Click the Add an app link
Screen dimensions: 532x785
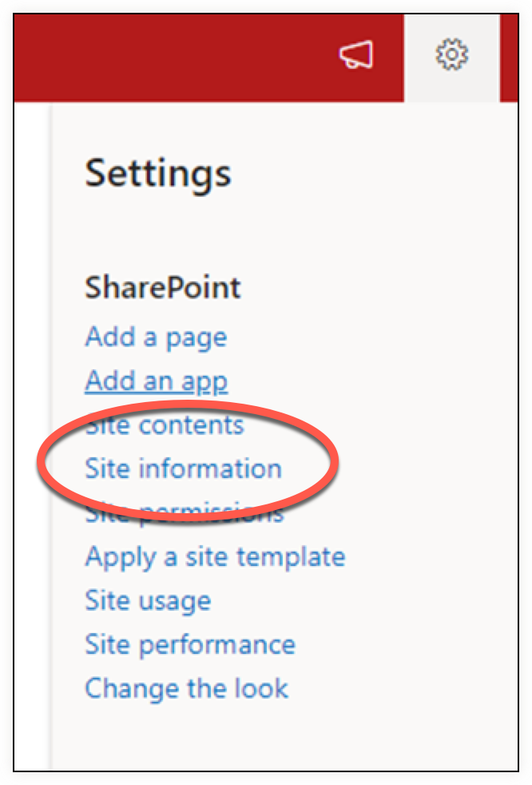(156, 381)
